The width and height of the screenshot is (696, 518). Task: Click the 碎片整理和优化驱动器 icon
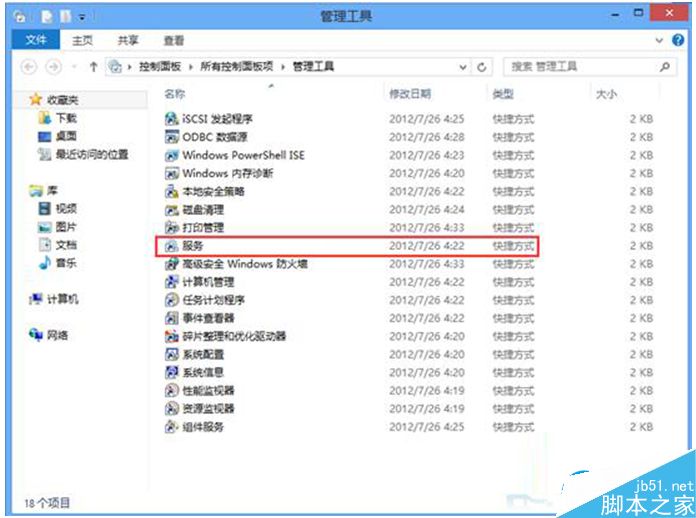click(x=171, y=336)
